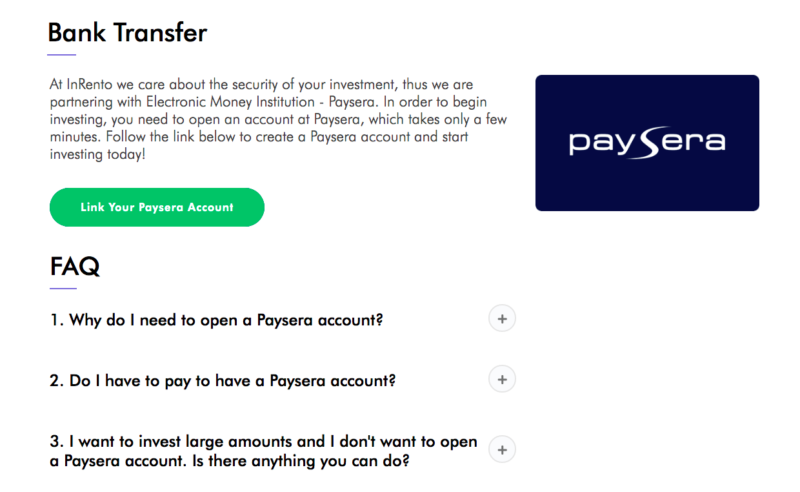
Task: Open question about not wanting a Paysera account
Action: 263,451
